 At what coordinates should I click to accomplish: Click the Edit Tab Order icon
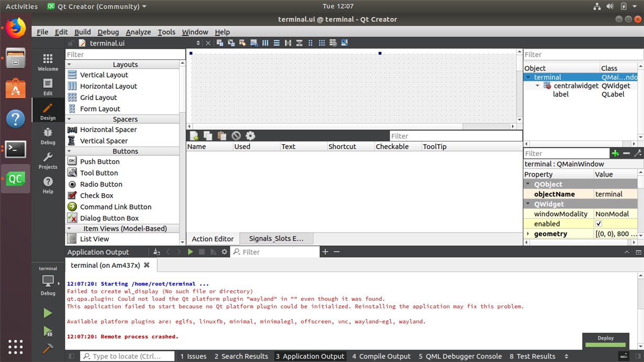point(254,43)
